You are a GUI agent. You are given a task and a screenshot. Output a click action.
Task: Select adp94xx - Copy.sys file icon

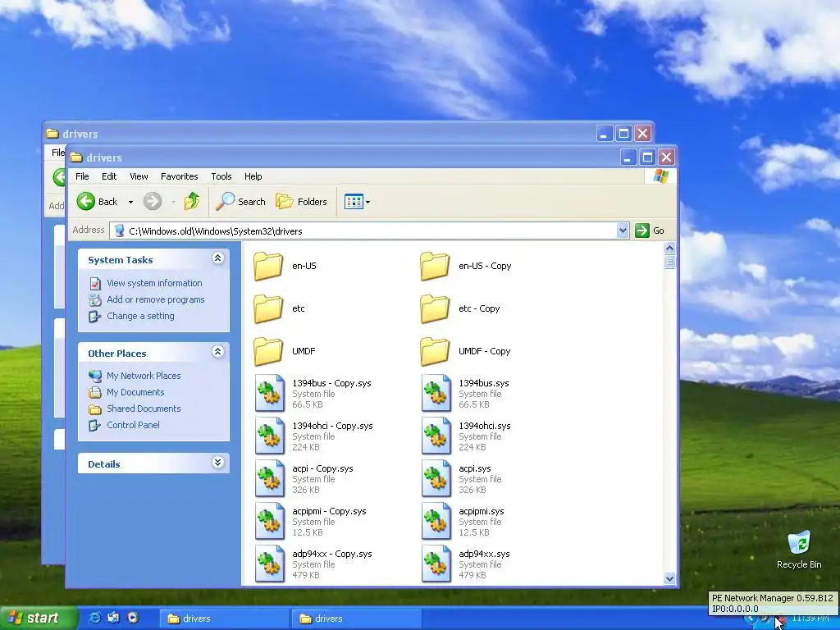coord(269,564)
